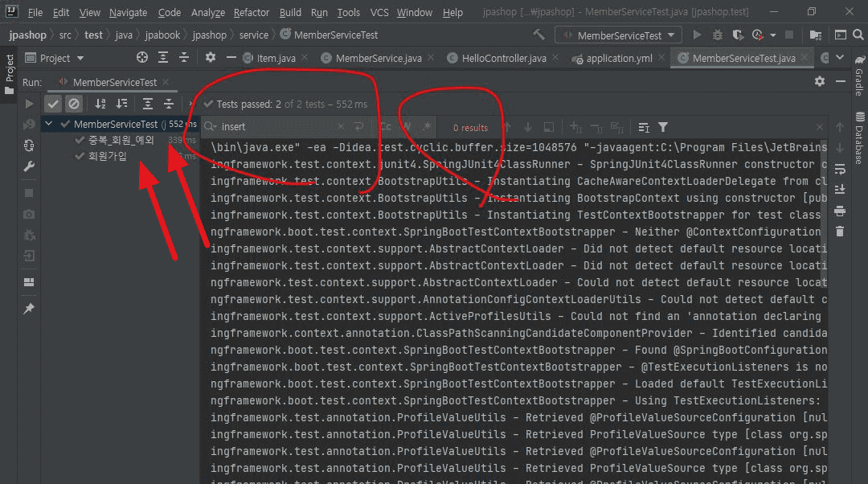Expand all test results in tree

pos(148,104)
